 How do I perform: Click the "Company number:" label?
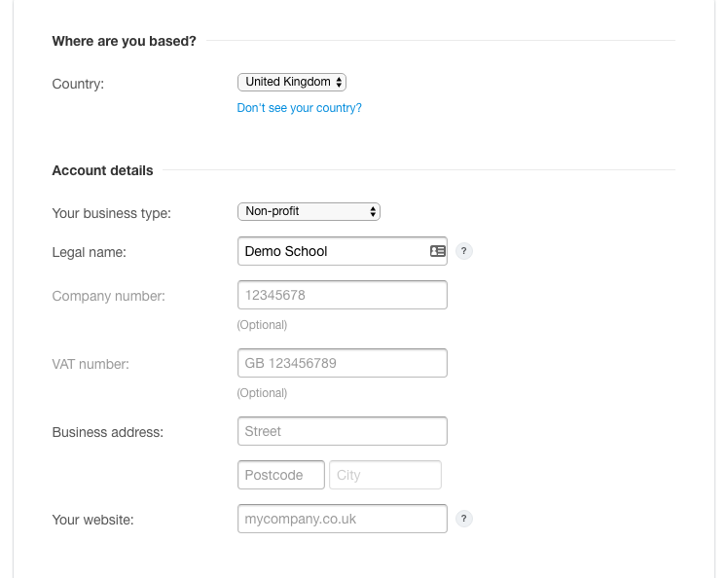108,296
